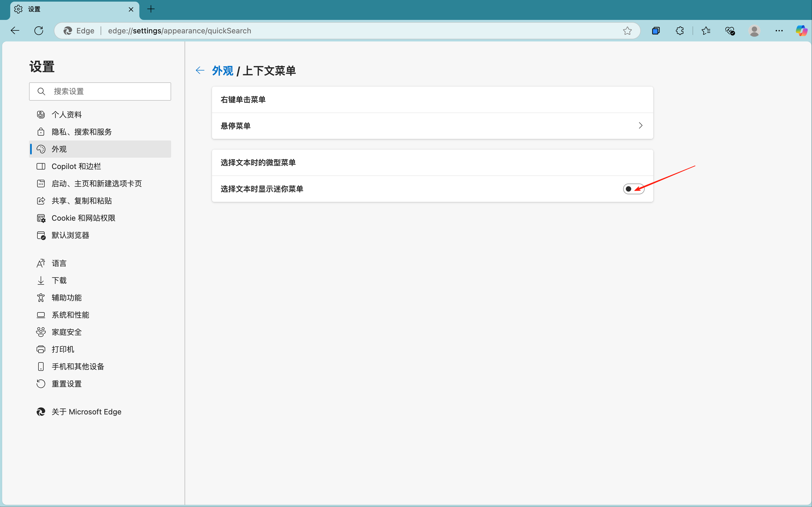
Task: Open 家庭安全 settings section
Action: coord(100,332)
